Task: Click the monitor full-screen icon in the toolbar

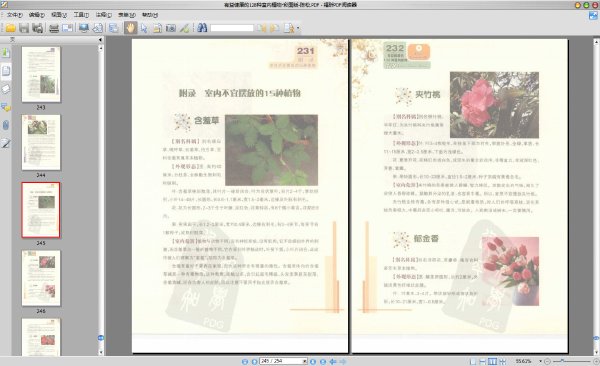Action: click(x=84, y=28)
